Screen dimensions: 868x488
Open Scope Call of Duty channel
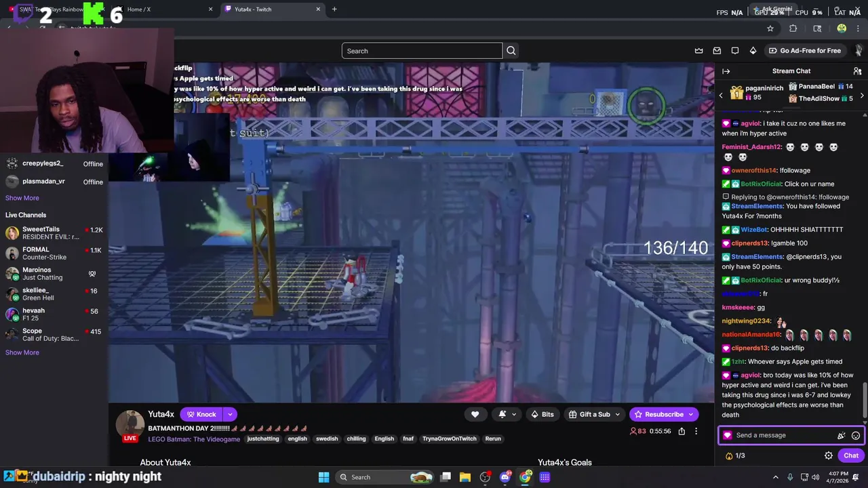click(54, 335)
